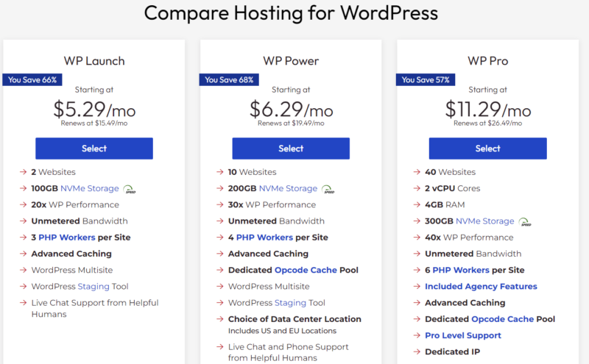Click the arrow icon beside 40x WP Performance
The height and width of the screenshot is (364, 589).
(x=417, y=238)
